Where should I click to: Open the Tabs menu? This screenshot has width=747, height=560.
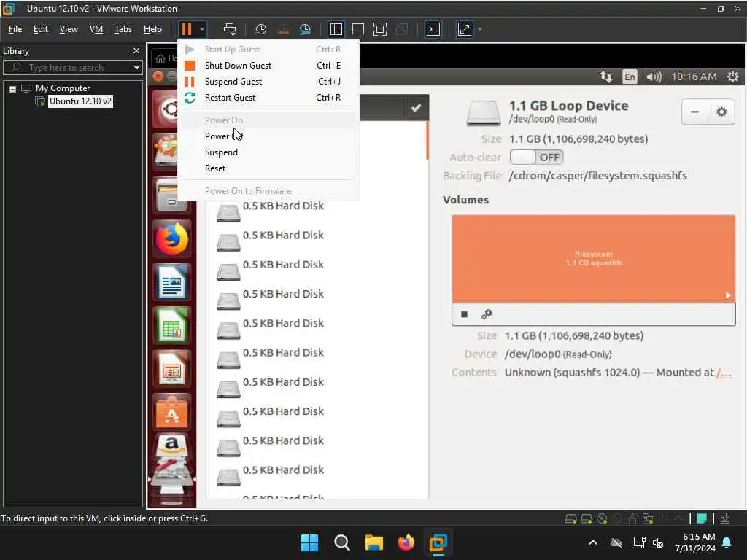123,29
